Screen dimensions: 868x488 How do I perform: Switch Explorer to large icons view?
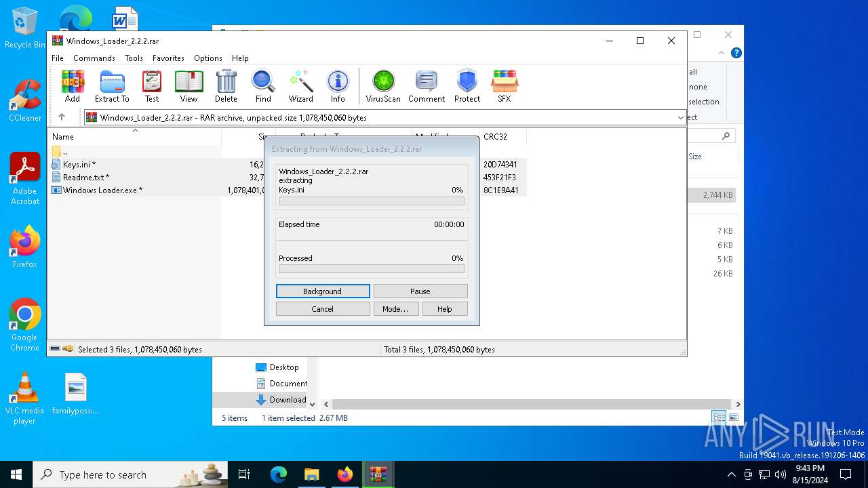(733, 418)
